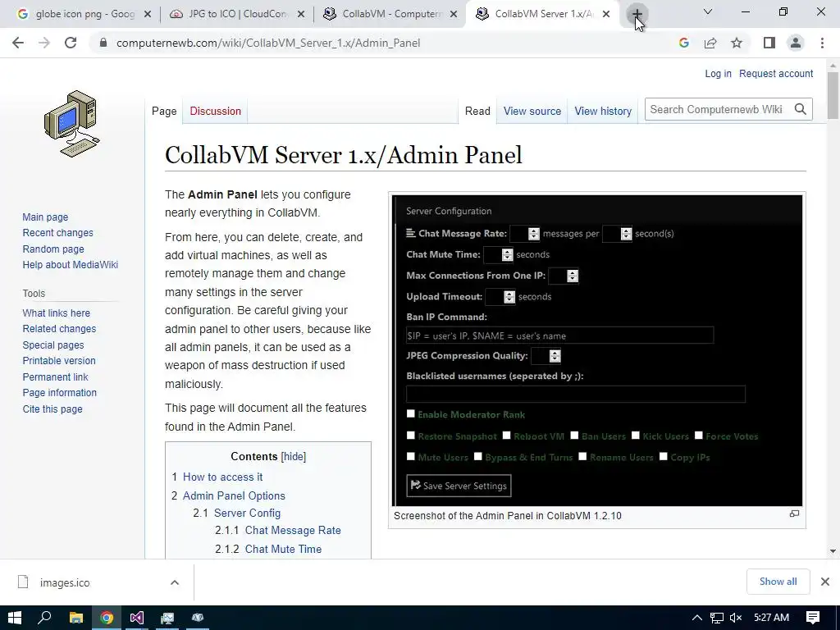Select the View source tab
Image resolution: width=840 pixels, height=630 pixels.
pos(532,111)
